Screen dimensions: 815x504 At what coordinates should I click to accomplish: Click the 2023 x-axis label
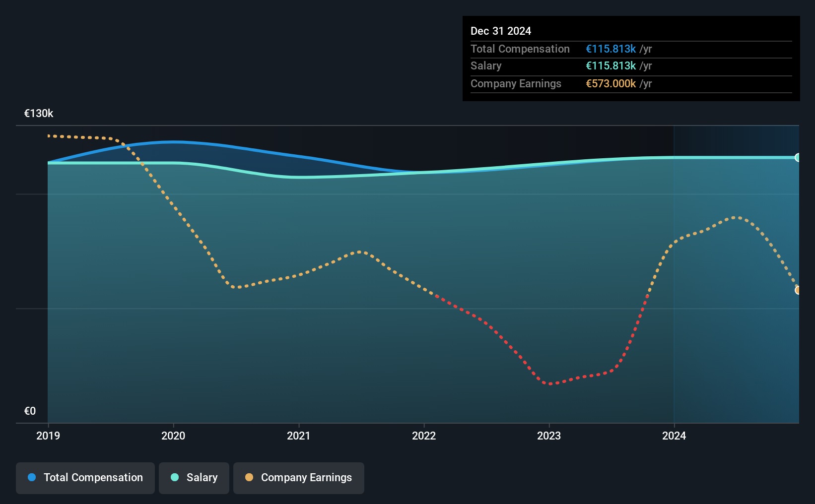click(549, 436)
